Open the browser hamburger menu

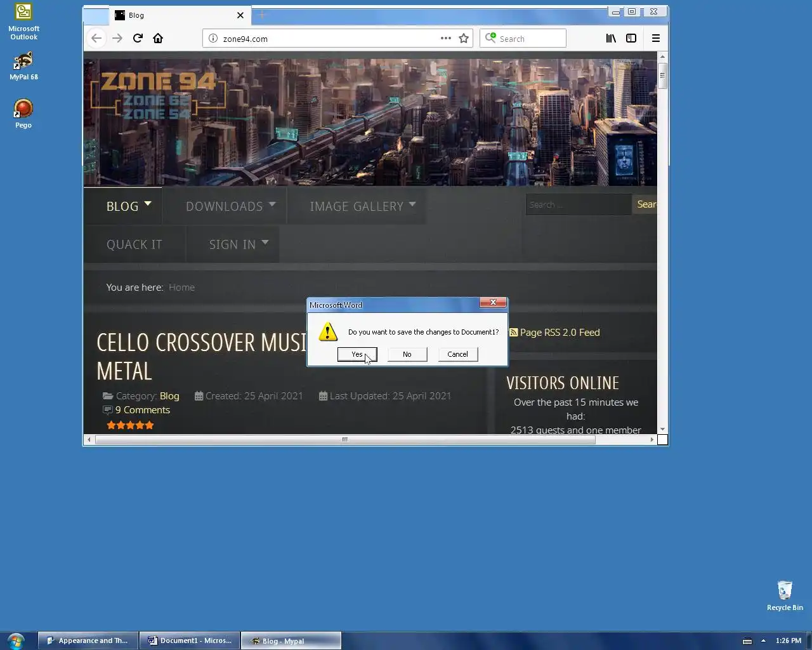656,38
